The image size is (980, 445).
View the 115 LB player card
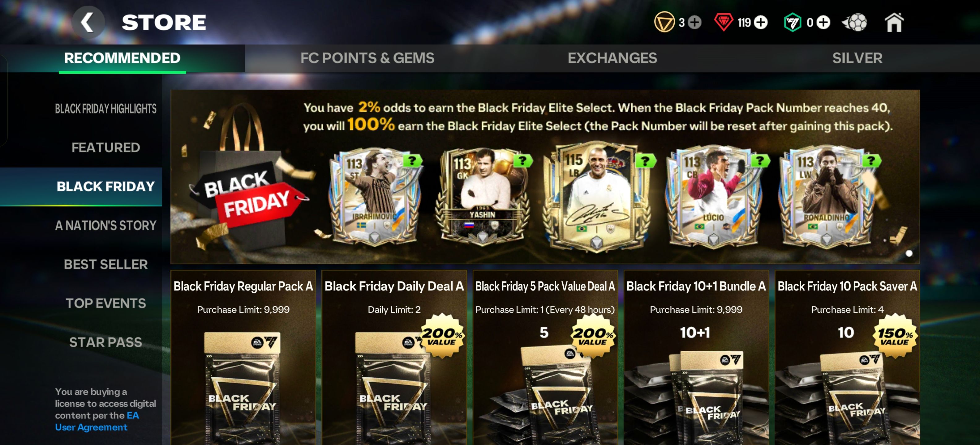click(596, 197)
